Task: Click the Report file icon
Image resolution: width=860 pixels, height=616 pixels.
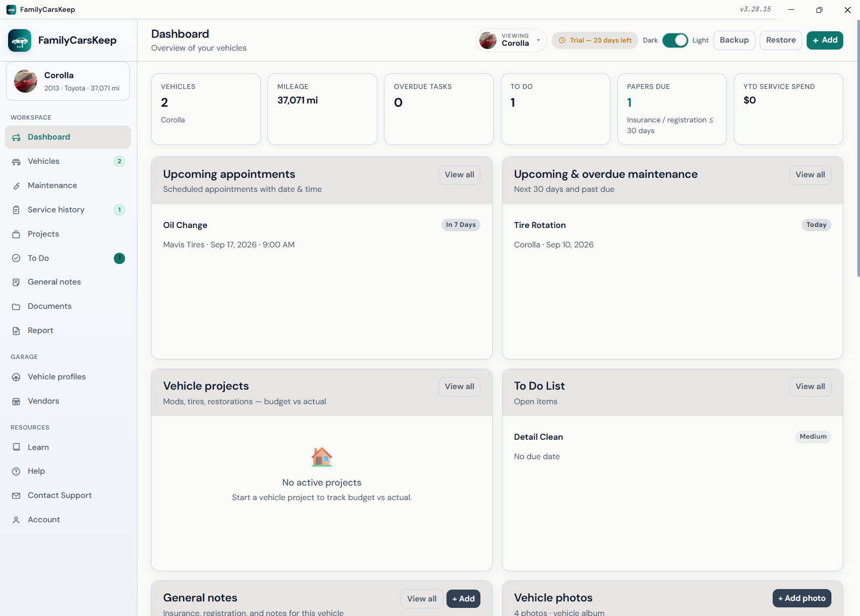Action: [x=16, y=331]
